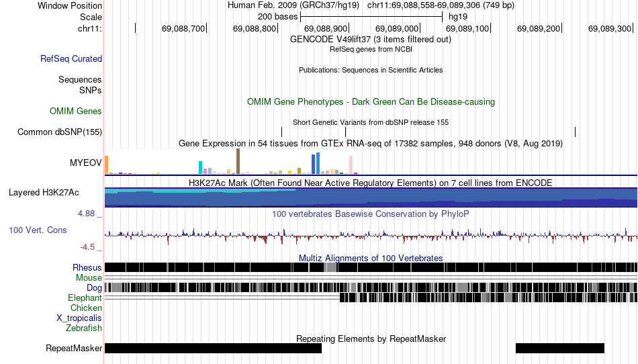Click the tall brown bar in MYEOV expression chart
638x364 pixels.
tap(238, 161)
